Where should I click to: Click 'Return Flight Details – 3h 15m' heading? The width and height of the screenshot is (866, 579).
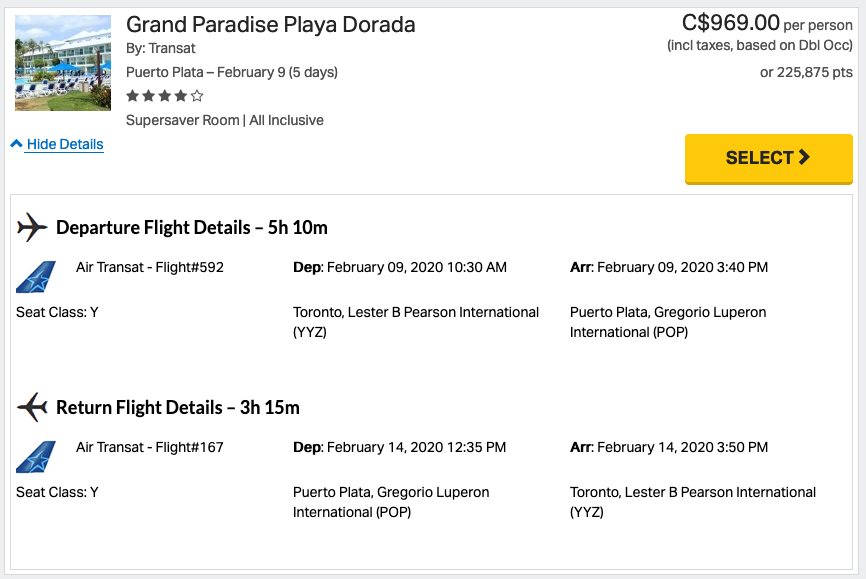coord(178,408)
